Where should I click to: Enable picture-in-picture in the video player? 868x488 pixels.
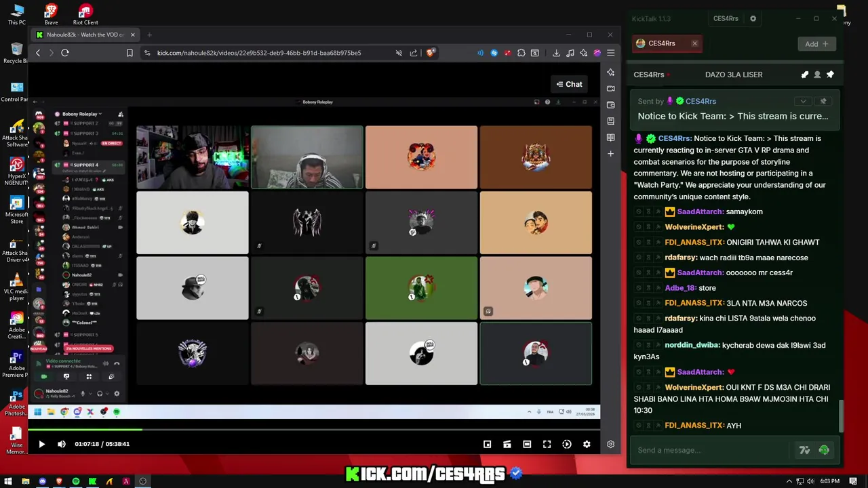pyautogui.click(x=487, y=444)
